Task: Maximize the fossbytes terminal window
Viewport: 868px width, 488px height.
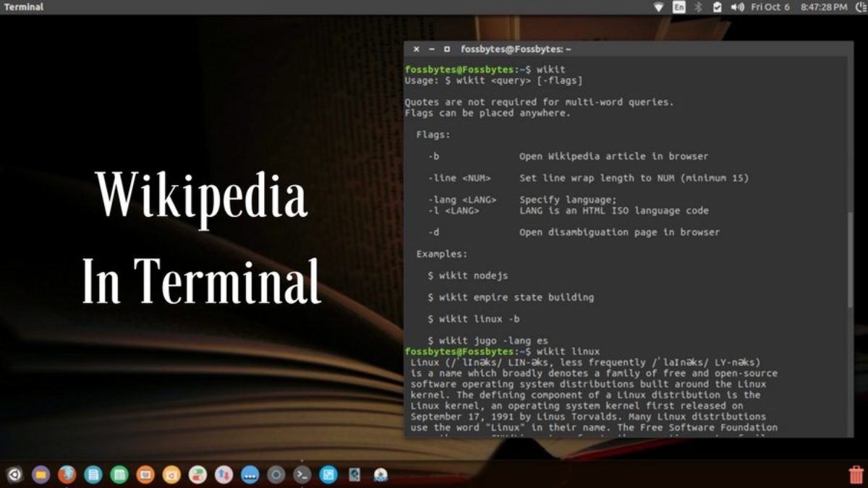Action: (x=447, y=49)
